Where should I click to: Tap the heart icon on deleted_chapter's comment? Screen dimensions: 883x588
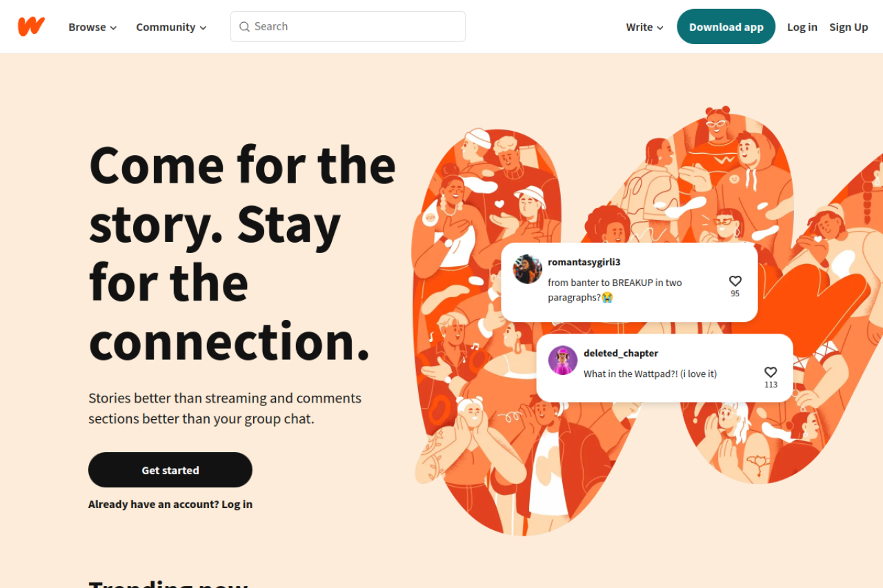[x=771, y=372]
